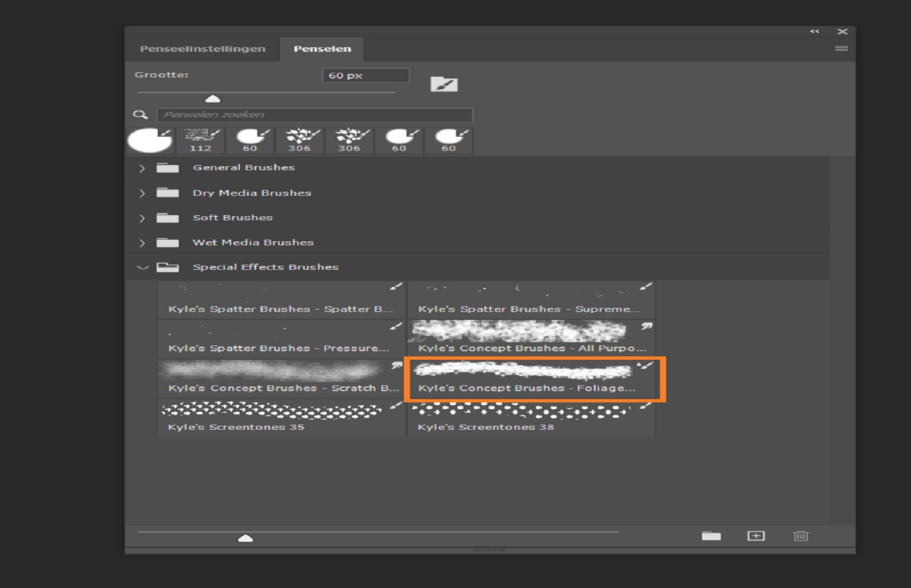
Task: Choose the Kyle's Screentones 38 brush
Action: 531,418
